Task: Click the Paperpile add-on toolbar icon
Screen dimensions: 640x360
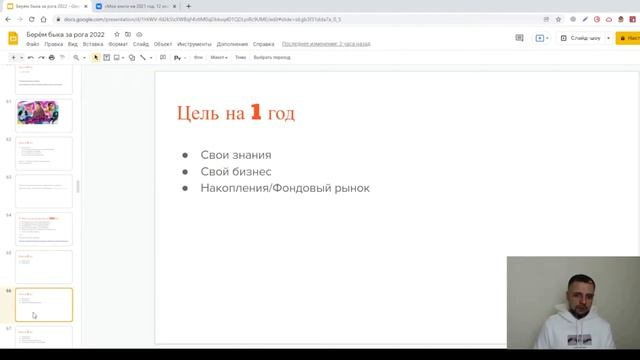Action: point(177,58)
